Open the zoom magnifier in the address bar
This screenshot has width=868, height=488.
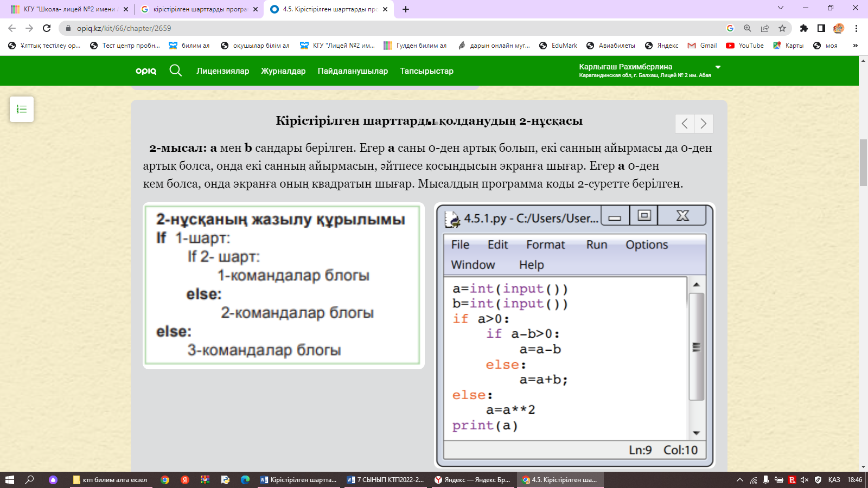pyautogui.click(x=748, y=28)
